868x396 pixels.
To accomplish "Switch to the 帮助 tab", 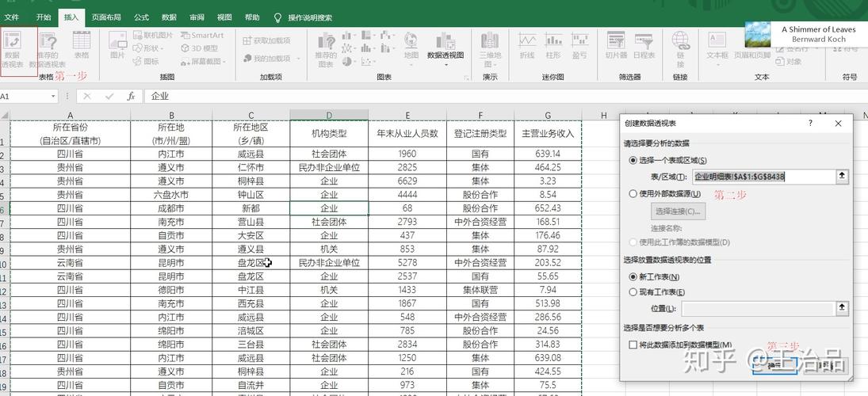I will [252, 17].
